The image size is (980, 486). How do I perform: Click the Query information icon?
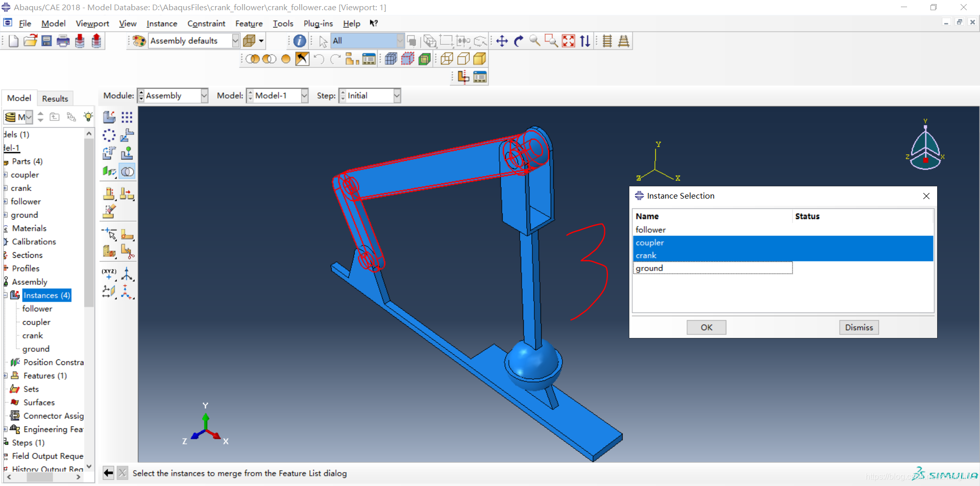click(x=300, y=41)
